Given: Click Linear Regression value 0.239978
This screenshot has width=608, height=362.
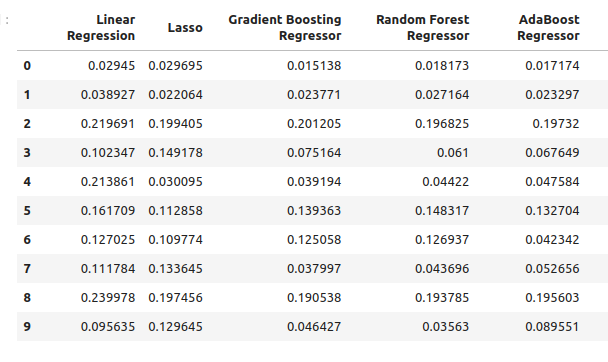Looking at the screenshot, I should click(108, 298).
